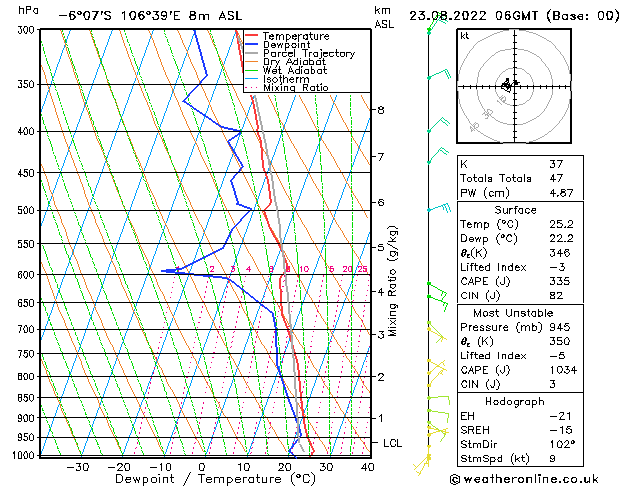Click the Pressure (mb) value '945'
629x486 pixels.
coord(560,327)
